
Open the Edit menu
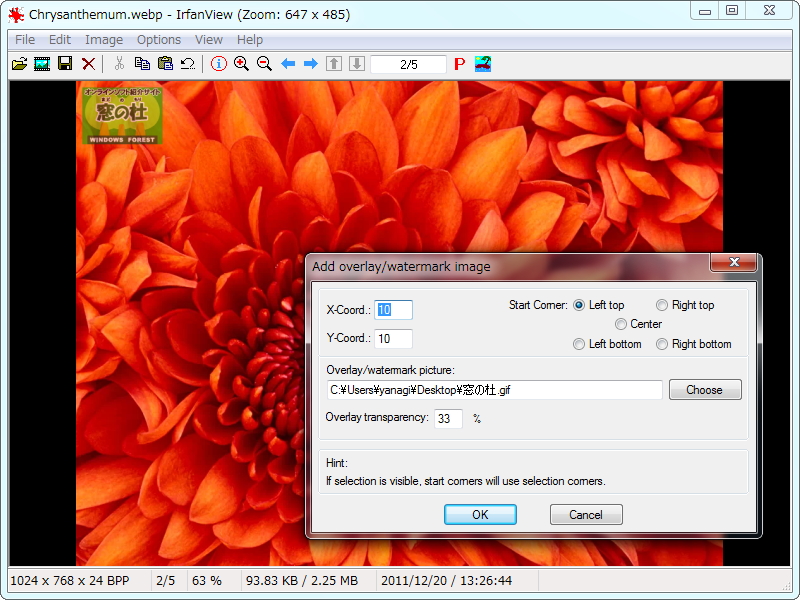pos(60,40)
